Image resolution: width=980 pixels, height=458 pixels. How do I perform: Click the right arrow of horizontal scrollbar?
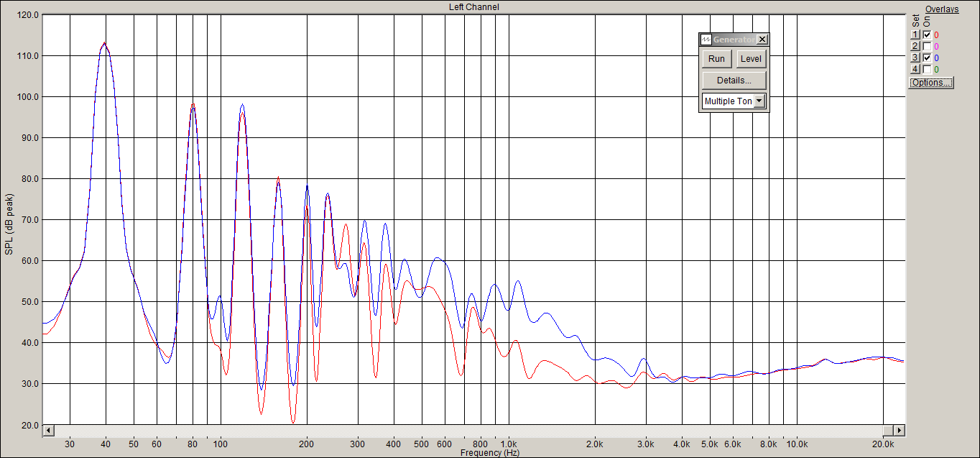pyautogui.click(x=899, y=430)
